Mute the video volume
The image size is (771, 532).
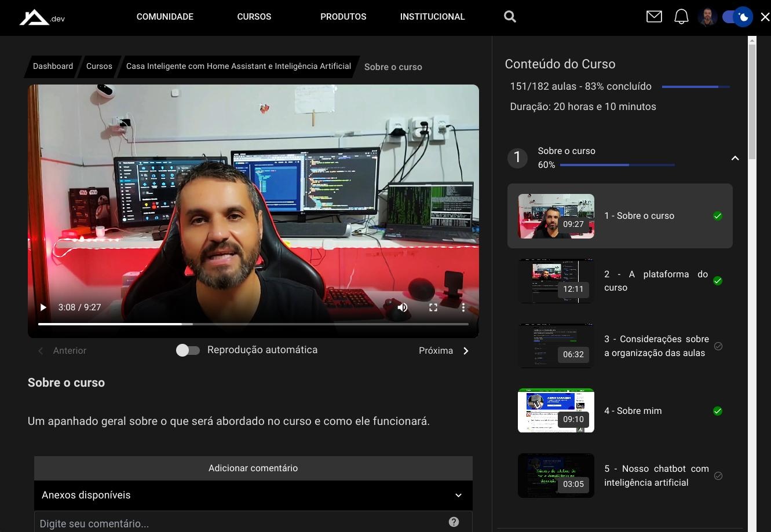pos(403,307)
